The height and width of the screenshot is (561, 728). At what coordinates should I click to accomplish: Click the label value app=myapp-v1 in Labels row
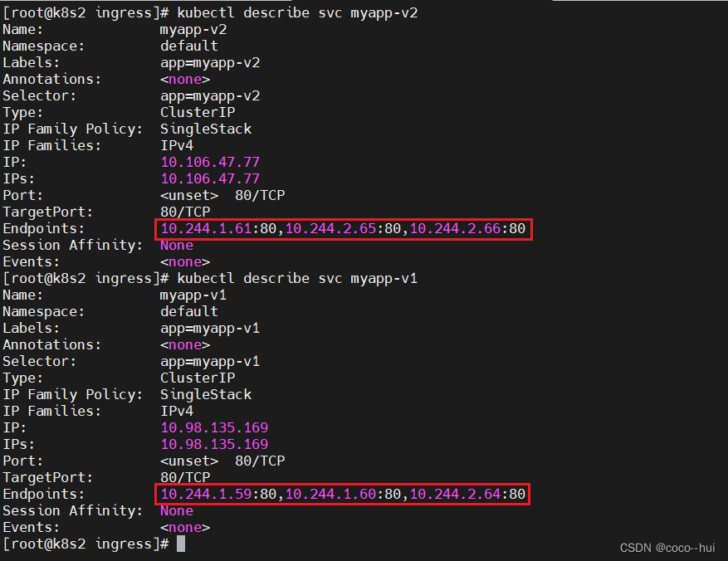pos(210,329)
